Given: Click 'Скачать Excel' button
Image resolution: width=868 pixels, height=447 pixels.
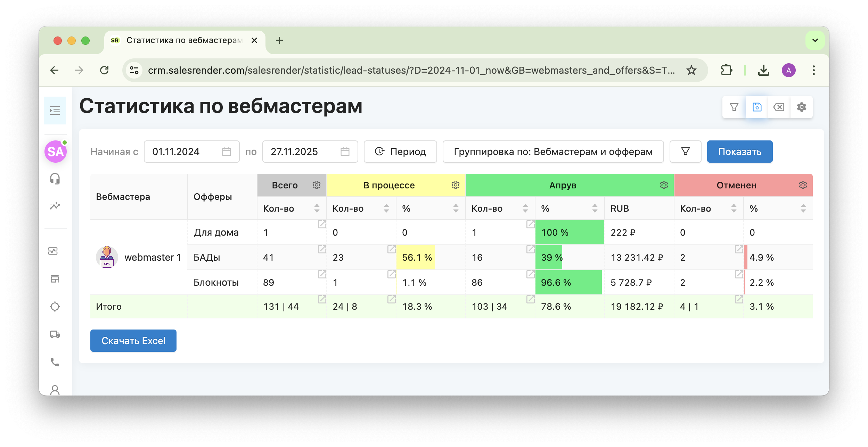Looking at the screenshot, I should pyautogui.click(x=133, y=341).
